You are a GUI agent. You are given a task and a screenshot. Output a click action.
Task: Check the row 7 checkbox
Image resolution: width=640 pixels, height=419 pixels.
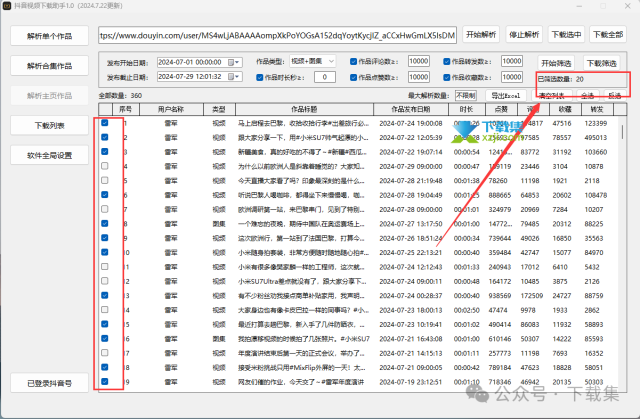tap(105, 209)
